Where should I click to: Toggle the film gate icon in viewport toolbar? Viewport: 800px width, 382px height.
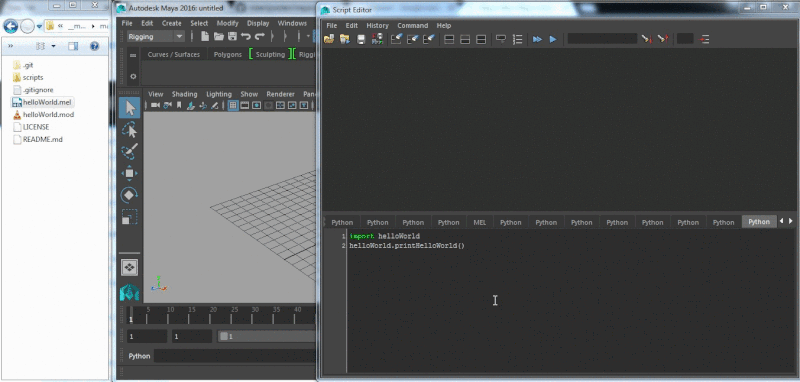244,106
